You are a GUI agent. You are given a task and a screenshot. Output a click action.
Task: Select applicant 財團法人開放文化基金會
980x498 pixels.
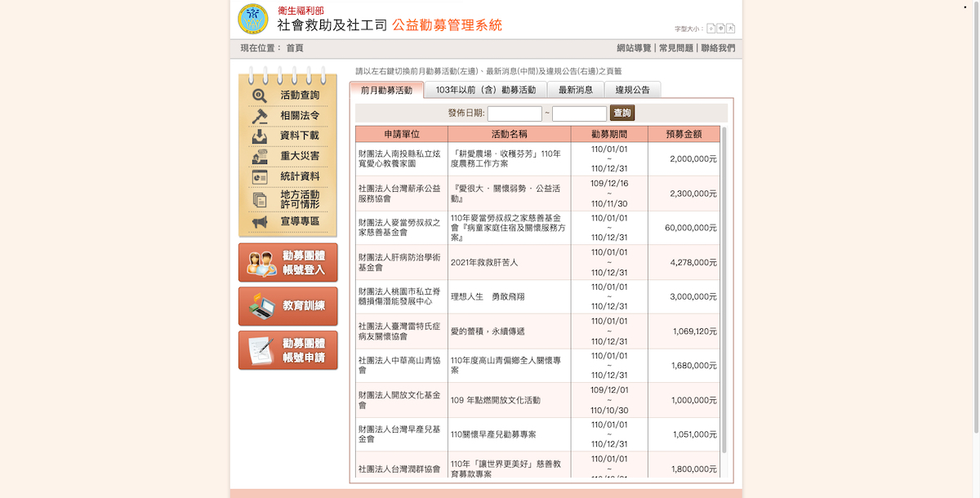point(399,400)
